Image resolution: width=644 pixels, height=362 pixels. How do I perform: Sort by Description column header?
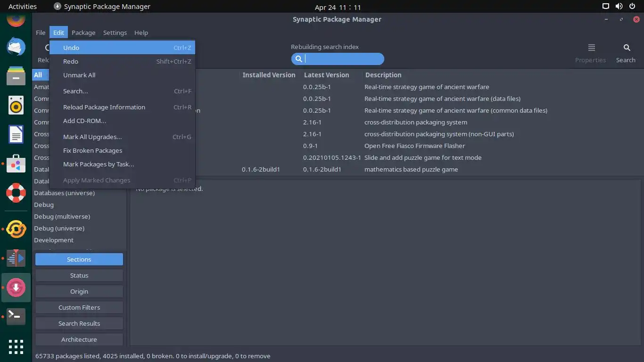tap(383, 75)
